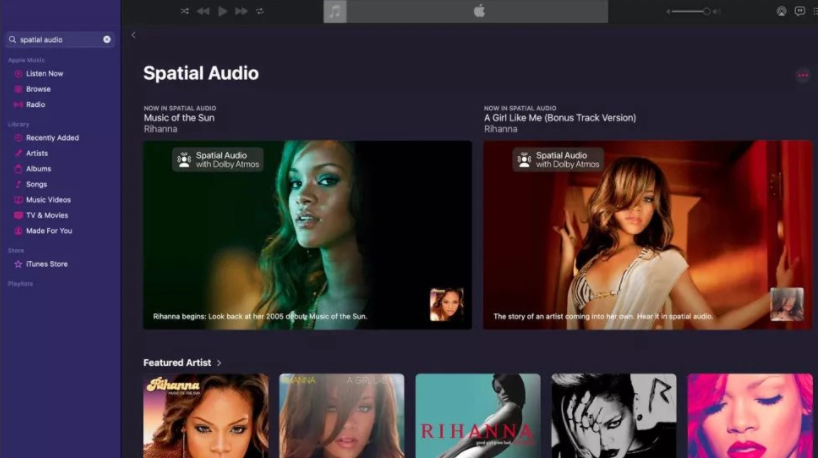Image resolution: width=819 pixels, height=458 pixels.
Task: Skip to the next track
Action: tap(241, 11)
